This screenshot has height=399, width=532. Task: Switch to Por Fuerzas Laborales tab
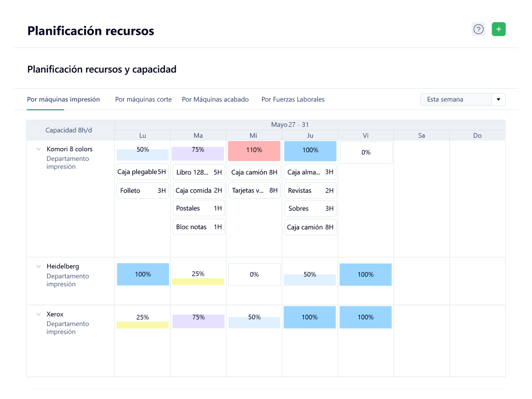pos(293,99)
